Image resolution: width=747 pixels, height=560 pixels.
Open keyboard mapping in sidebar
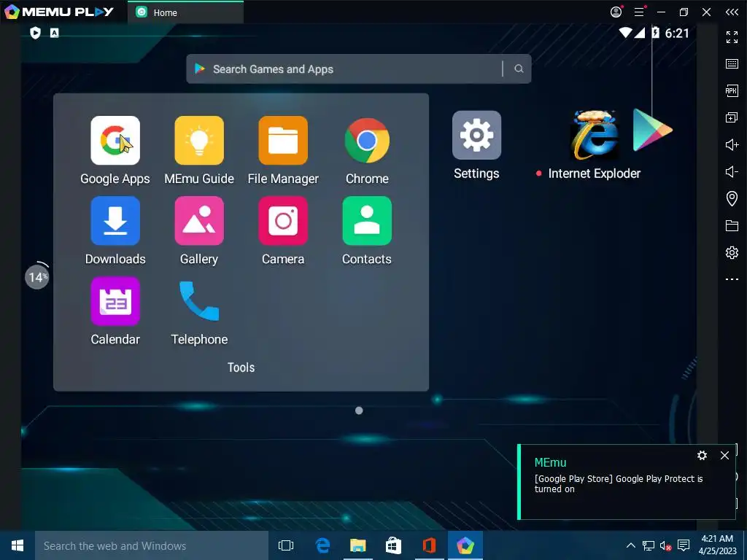tap(732, 64)
